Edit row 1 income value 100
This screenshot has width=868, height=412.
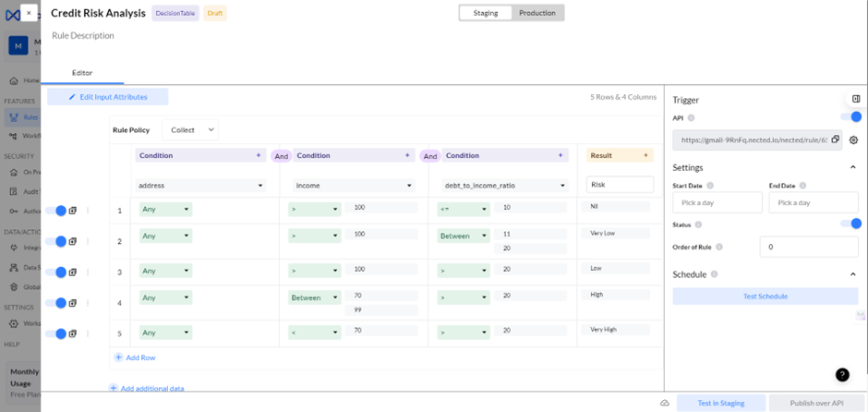click(x=381, y=208)
